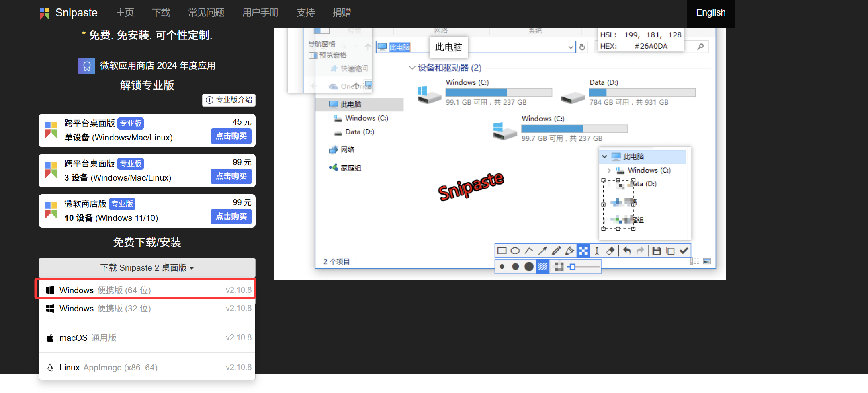This screenshot has height=393, width=868.
Task: Click the details view icon in the explorer status bar
Action: pos(695,261)
